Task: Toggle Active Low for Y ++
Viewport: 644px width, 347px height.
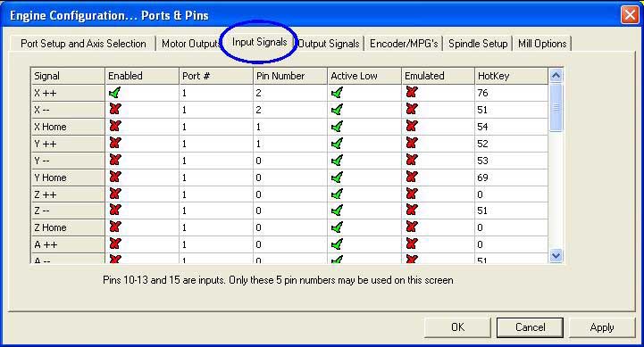Action: click(337, 143)
